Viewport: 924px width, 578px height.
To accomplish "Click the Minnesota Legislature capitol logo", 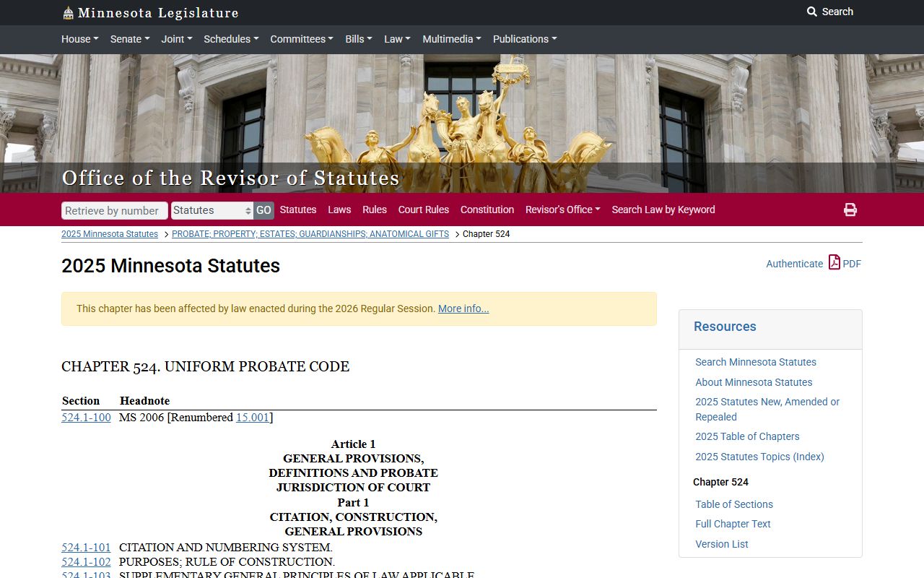I will 68,13.
